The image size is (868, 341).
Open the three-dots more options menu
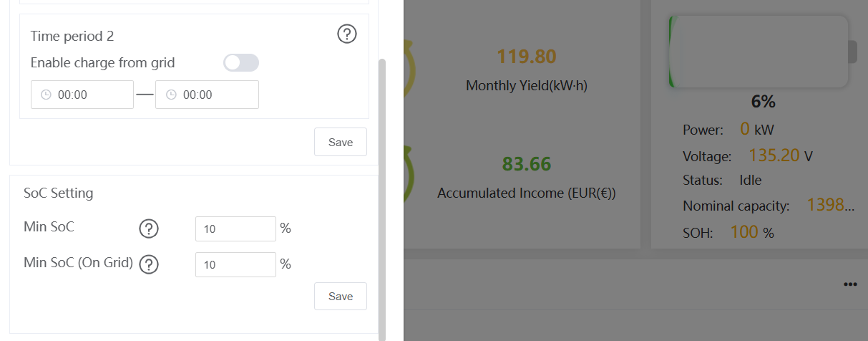pyautogui.click(x=850, y=284)
